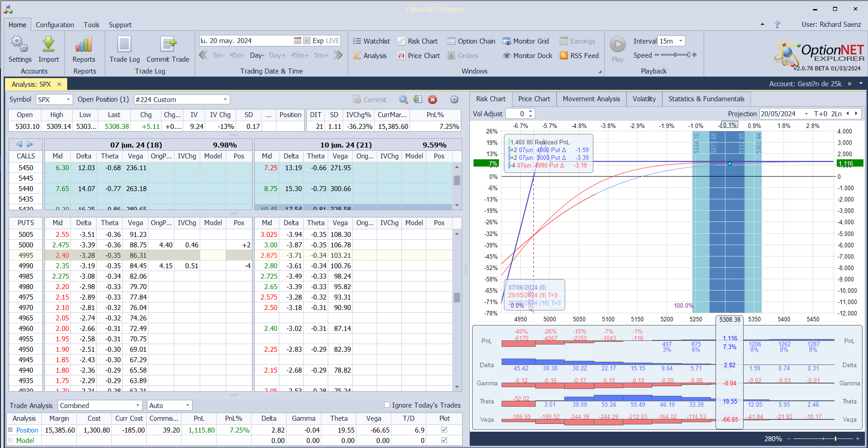
Task: Click the 45m- navigation button
Action: pos(237,55)
